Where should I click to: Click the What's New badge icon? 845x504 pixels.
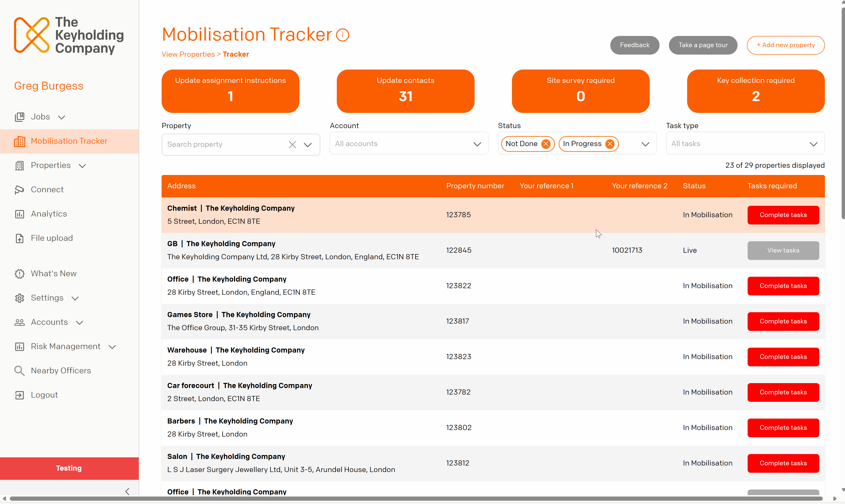[x=19, y=274]
